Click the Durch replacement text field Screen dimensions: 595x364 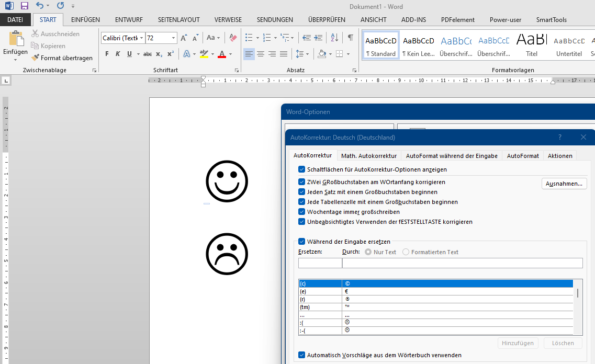[462, 263]
